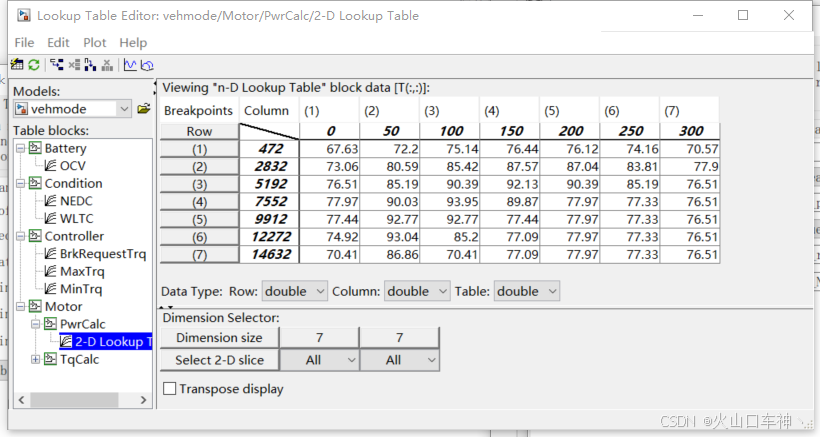Click the MinTrq lookup table icon
The width and height of the screenshot is (820, 437).
tap(50, 289)
